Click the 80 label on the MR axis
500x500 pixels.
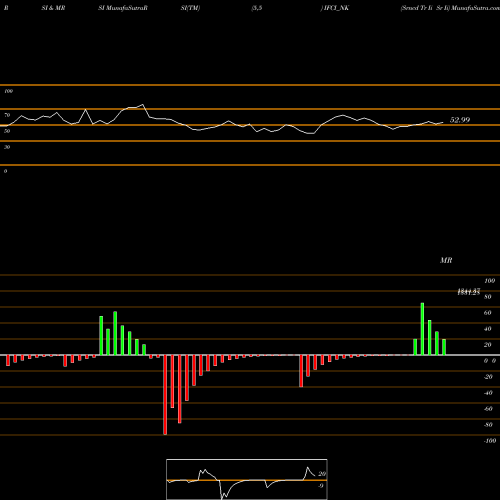[x=488, y=297]
